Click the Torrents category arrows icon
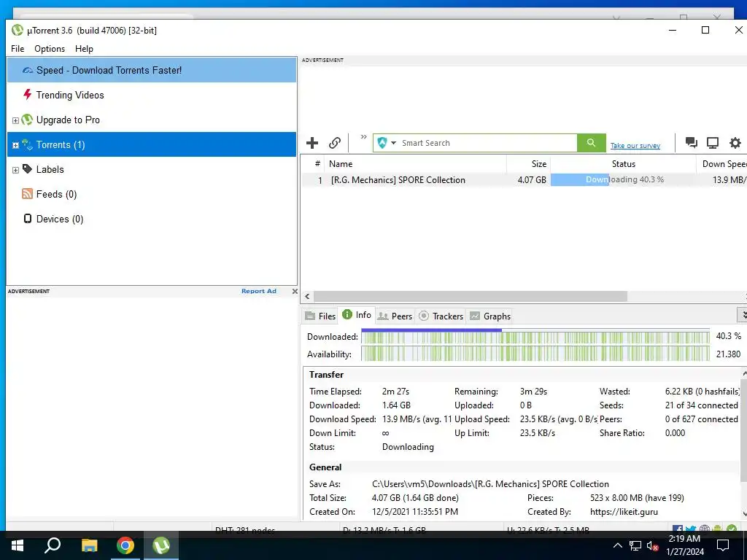 (x=27, y=145)
